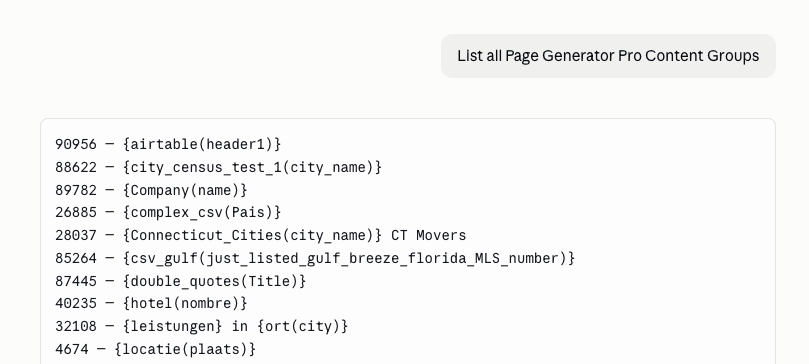This screenshot has width=809, height=364.
Task: Click the row '89782 — {Company(name)}'
Action: [x=151, y=190]
